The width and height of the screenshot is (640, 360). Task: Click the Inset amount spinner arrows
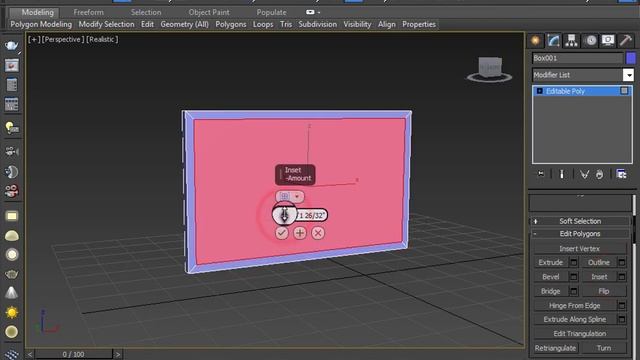pyautogui.click(x=284, y=215)
